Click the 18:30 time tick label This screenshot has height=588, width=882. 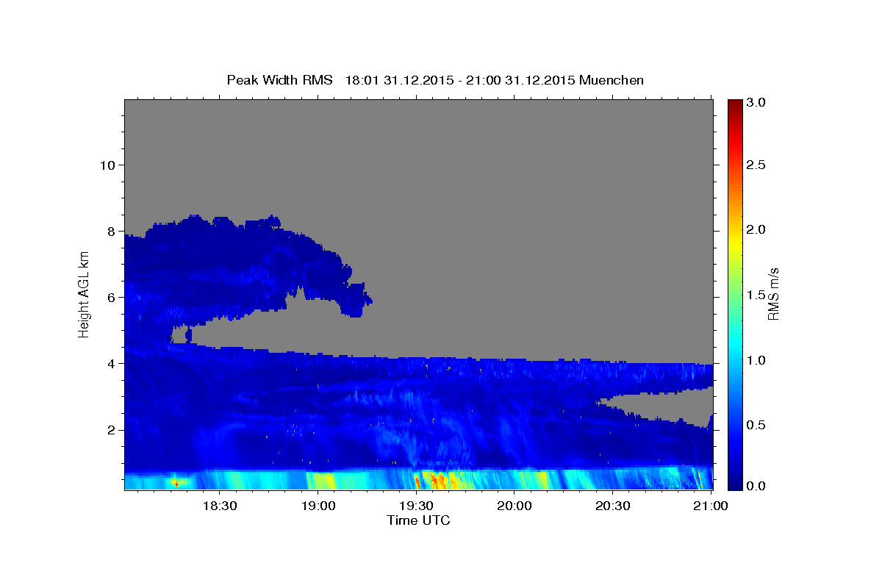tap(219, 506)
